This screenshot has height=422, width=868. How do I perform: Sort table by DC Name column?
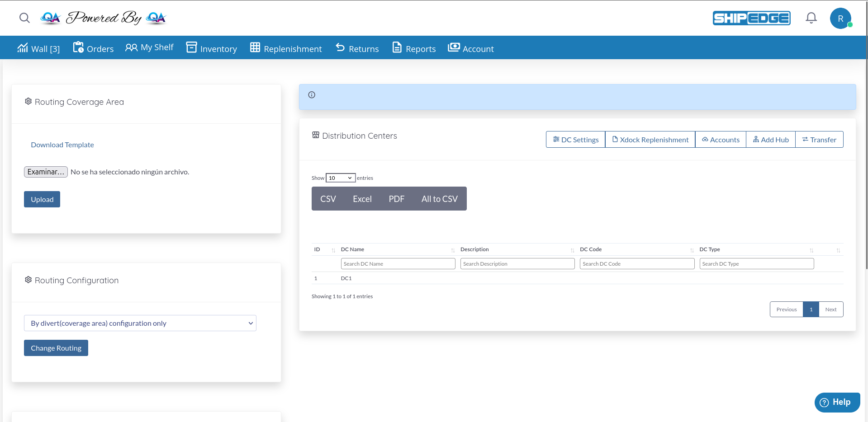pos(397,250)
